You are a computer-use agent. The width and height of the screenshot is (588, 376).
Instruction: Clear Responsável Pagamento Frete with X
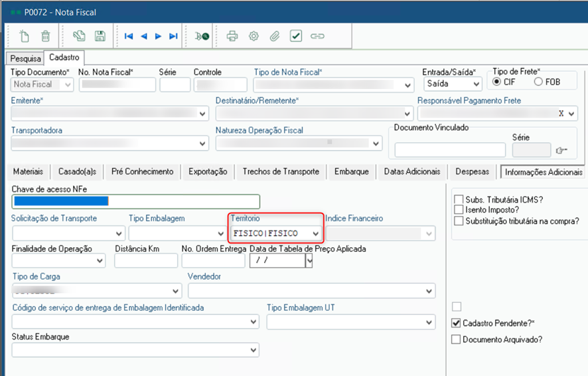pos(561,114)
